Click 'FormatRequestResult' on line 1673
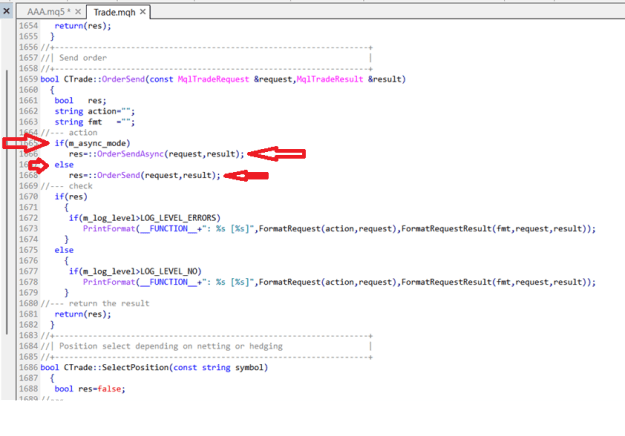Image resolution: width=625 pixels, height=436 pixels. pos(446,229)
